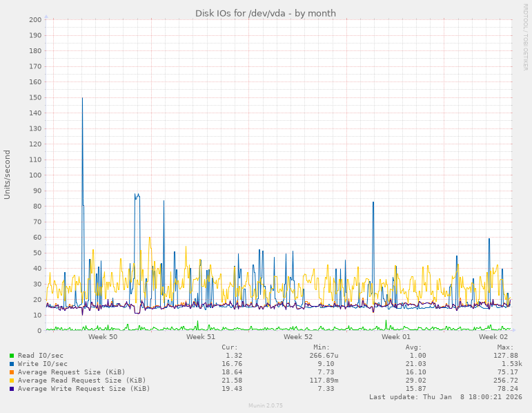The width and height of the screenshot is (532, 413).
Task: Click the average value 21.03
Action: click(415, 364)
